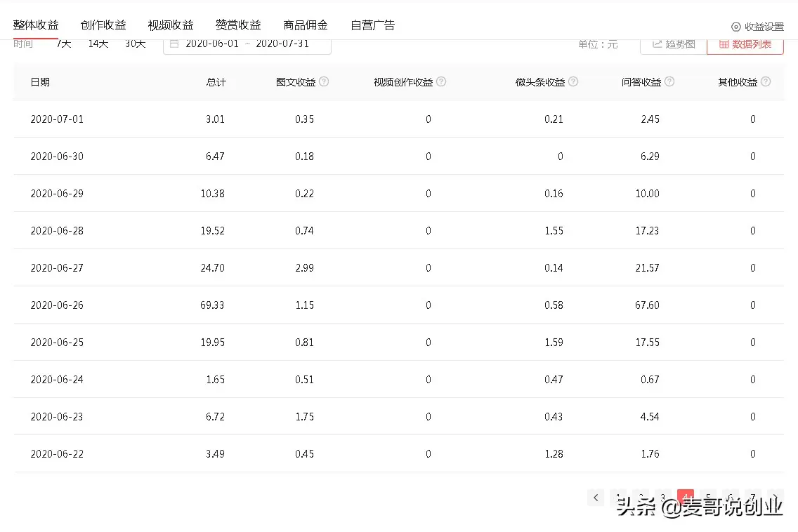The width and height of the screenshot is (798, 532).
Task: Switch view to 数据列表
Action: pos(745,45)
